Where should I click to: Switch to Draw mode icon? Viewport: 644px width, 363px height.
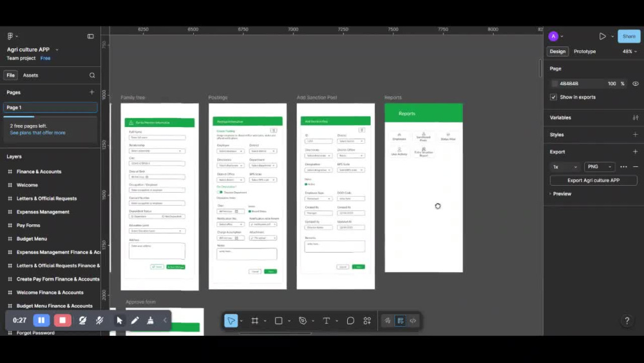coord(387,320)
